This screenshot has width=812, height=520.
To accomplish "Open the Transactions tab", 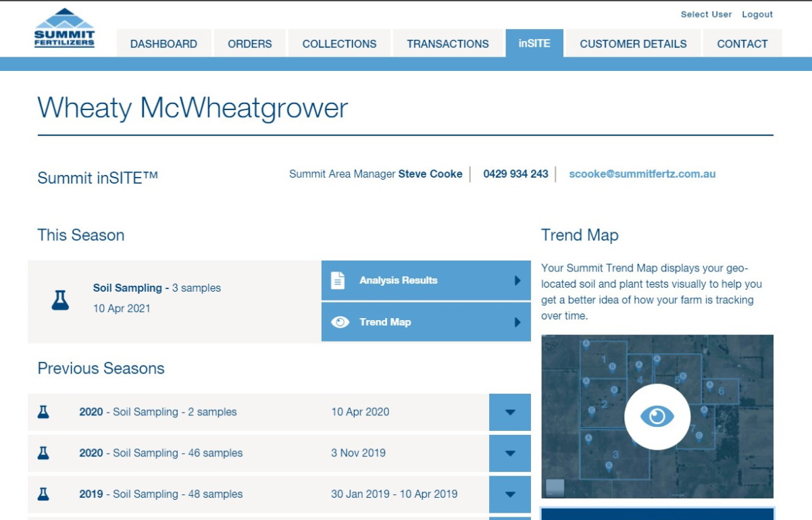I will coord(448,44).
